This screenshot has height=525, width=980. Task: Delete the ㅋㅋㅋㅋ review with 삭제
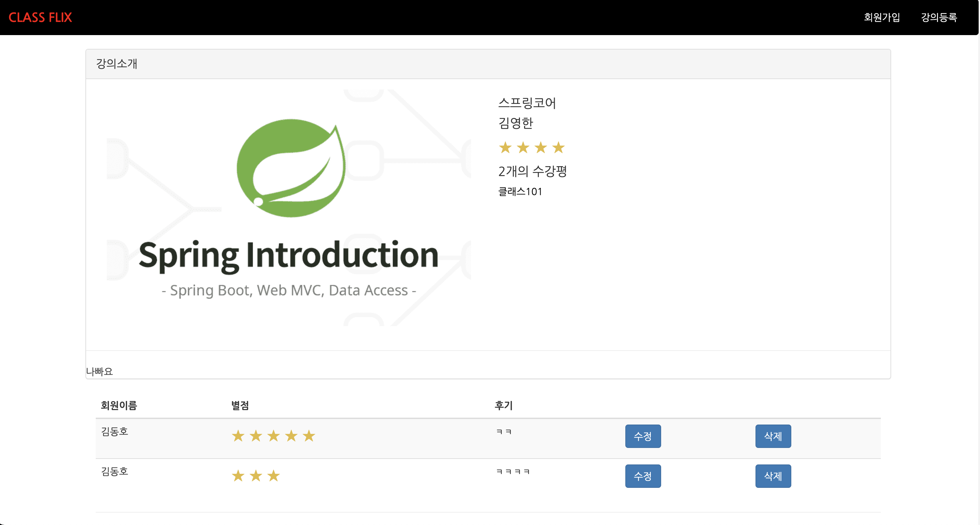[x=773, y=476]
